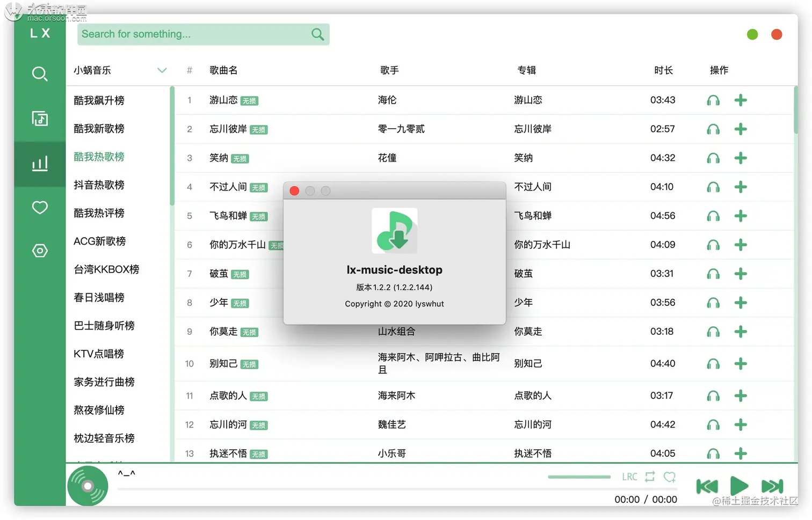Skip to the next track
The height and width of the screenshot is (520, 812).
[772, 486]
